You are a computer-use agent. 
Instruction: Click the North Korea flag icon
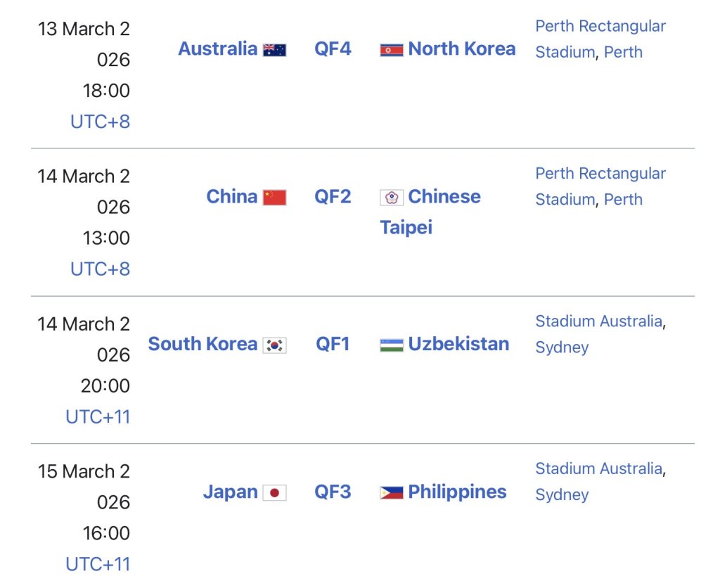point(392,50)
